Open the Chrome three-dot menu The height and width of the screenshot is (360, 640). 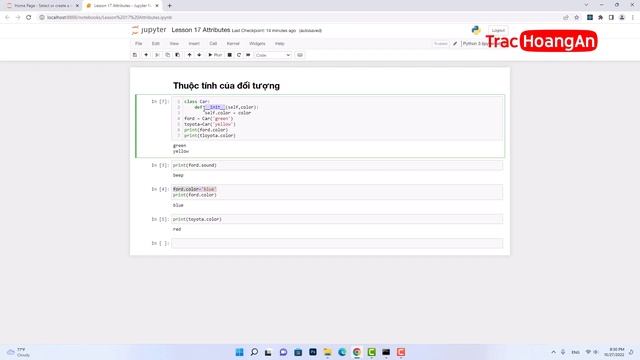click(633, 18)
